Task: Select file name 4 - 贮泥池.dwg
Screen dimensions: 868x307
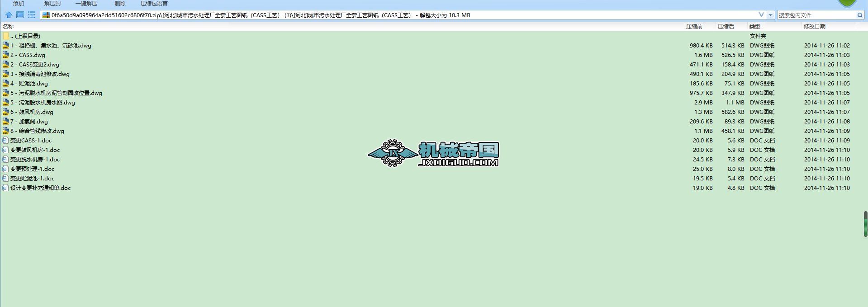Action: coord(29,83)
